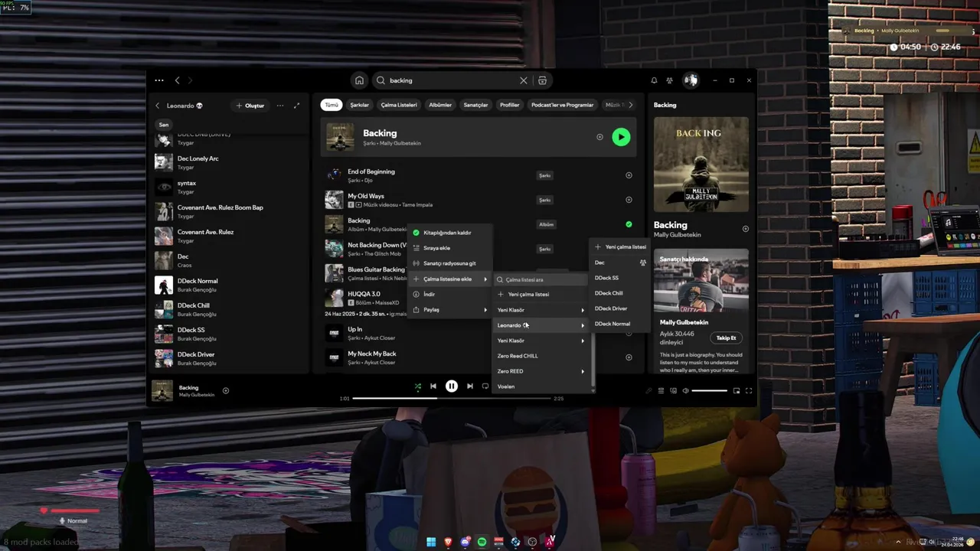The height and width of the screenshot is (551, 980).
Task: Remove Backing album saved checkmark
Action: [x=629, y=224]
